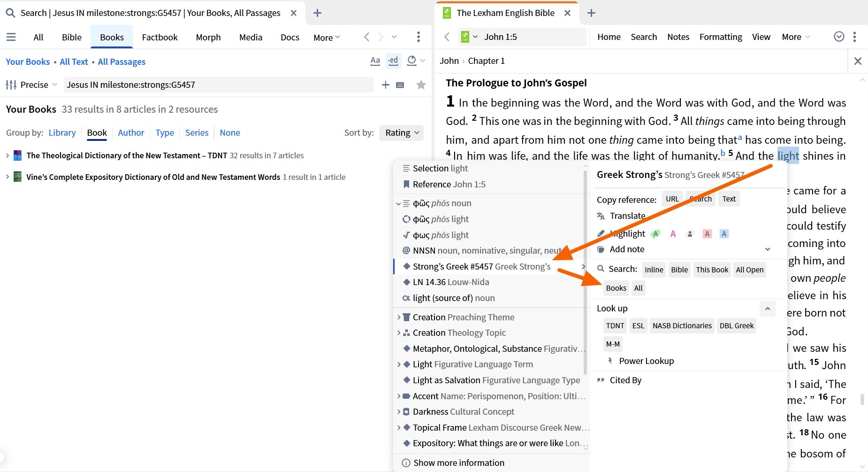Image resolution: width=868 pixels, height=472 pixels.
Task: Open the search panel kebab menu
Action: click(x=419, y=37)
